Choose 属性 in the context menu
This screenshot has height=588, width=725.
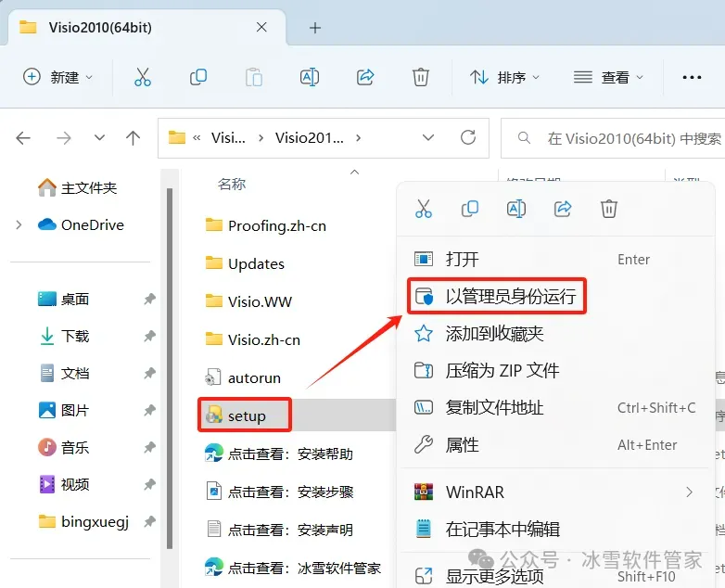click(555, 445)
